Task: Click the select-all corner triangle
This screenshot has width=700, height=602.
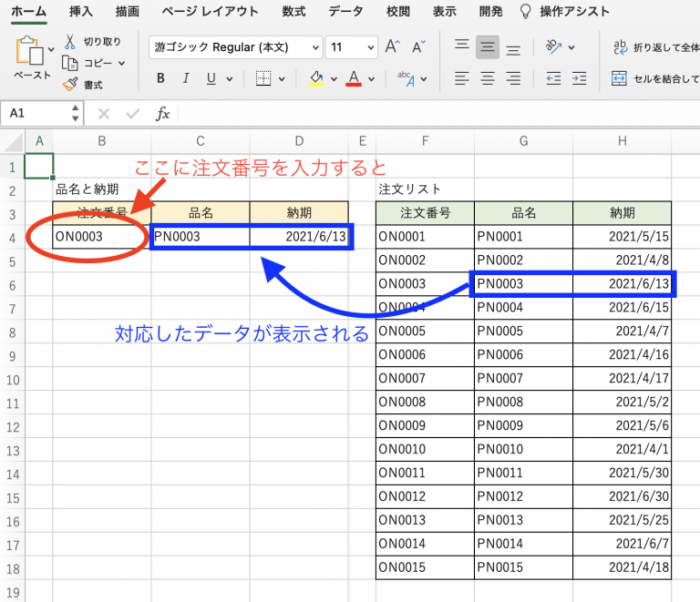Action: (x=14, y=143)
